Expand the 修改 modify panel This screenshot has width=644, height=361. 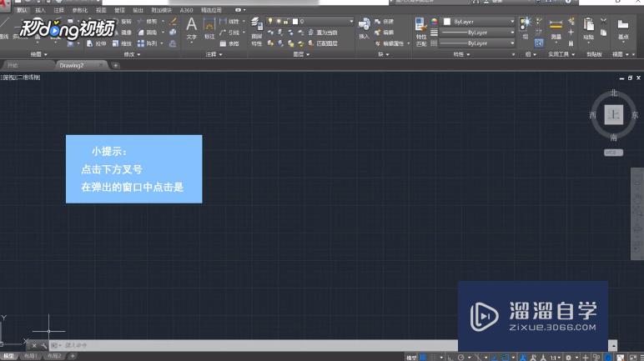pyautogui.click(x=133, y=54)
